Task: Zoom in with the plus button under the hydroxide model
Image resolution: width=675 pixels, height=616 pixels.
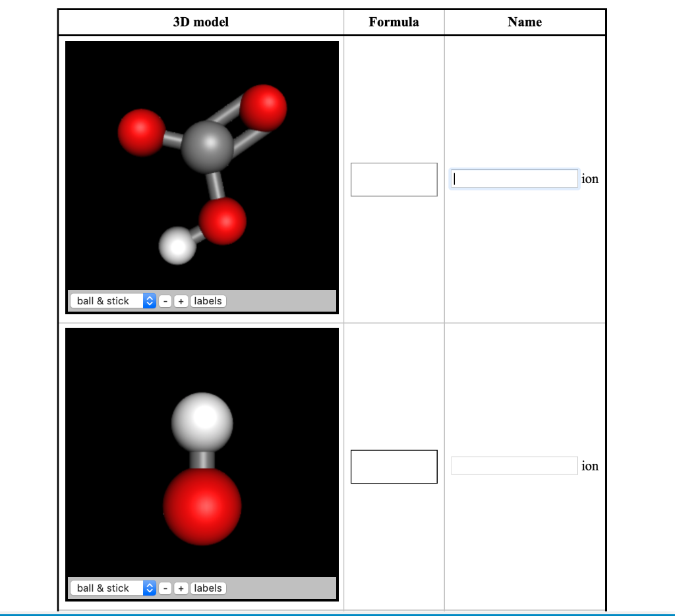Action: pyautogui.click(x=181, y=588)
